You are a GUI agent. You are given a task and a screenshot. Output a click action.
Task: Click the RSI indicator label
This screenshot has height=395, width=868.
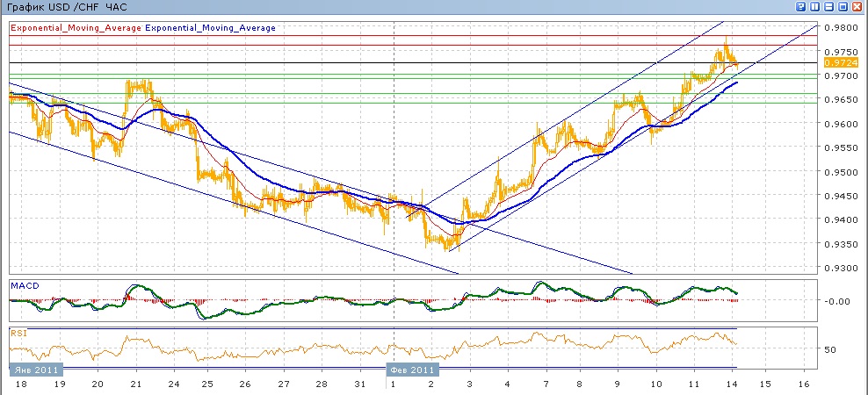18,333
